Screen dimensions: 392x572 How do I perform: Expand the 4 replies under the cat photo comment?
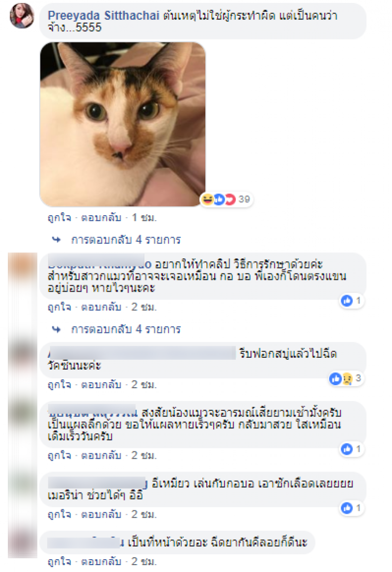pyautogui.click(x=126, y=240)
